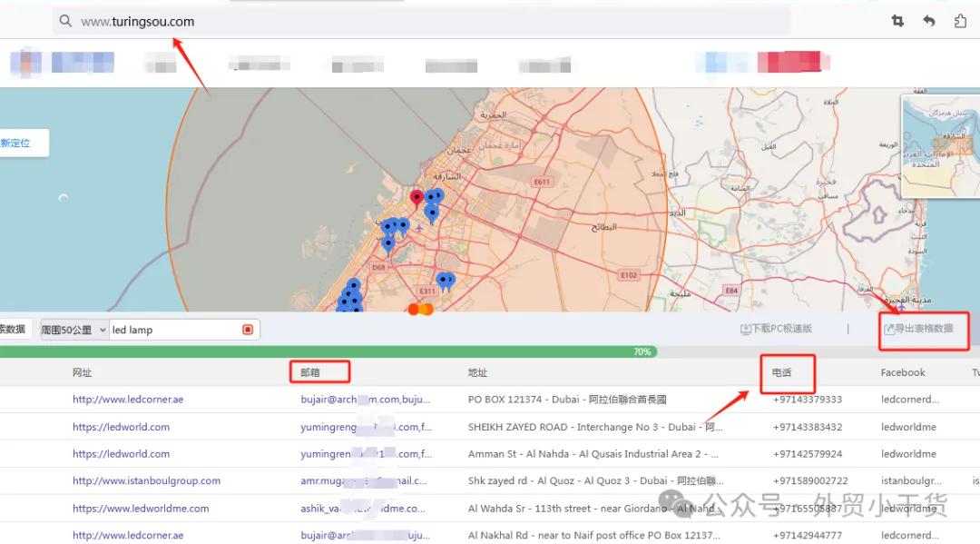
Task: Click the 电话 column header
Action: pos(781,372)
